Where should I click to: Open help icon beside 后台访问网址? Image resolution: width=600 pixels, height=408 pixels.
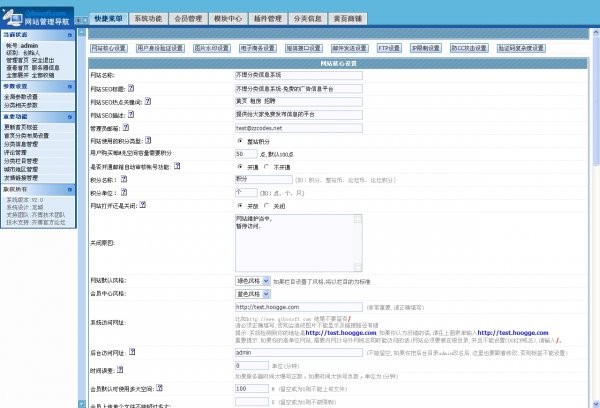coord(132,351)
